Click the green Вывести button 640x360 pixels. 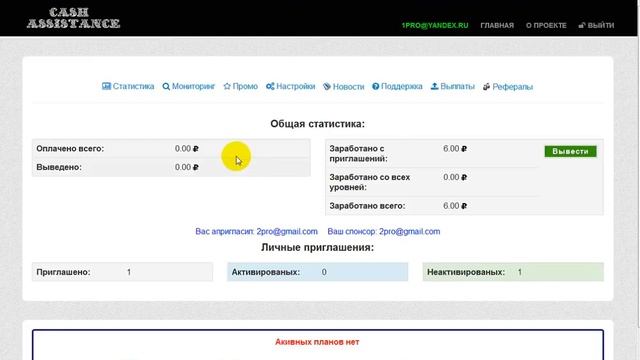pos(570,151)
